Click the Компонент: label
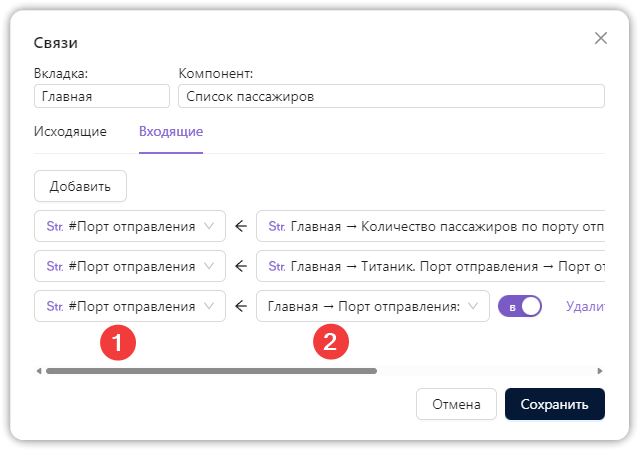639x450 pixels. pos(216,73)
